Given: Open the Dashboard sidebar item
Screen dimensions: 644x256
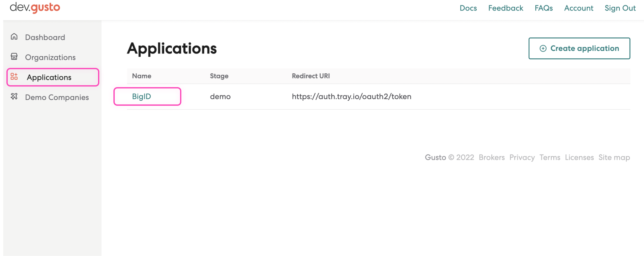Looking at the screenshot, I should click(x=45, y=37).
